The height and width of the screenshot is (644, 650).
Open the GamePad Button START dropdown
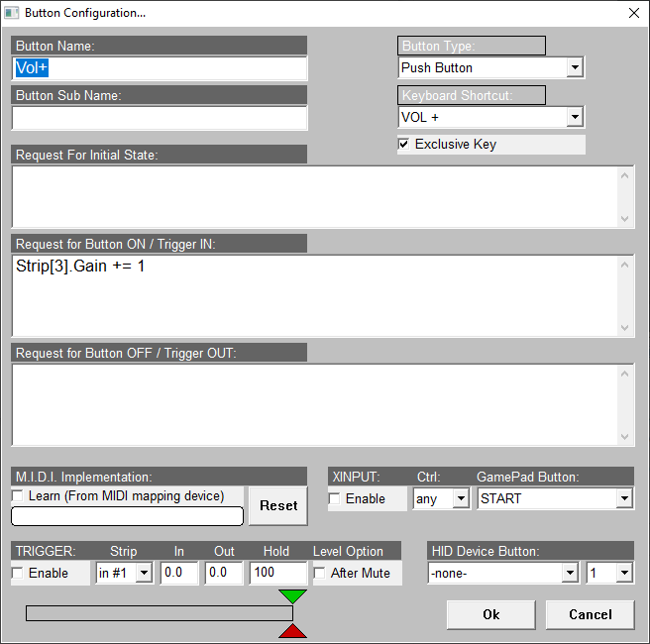coord(624,498)
